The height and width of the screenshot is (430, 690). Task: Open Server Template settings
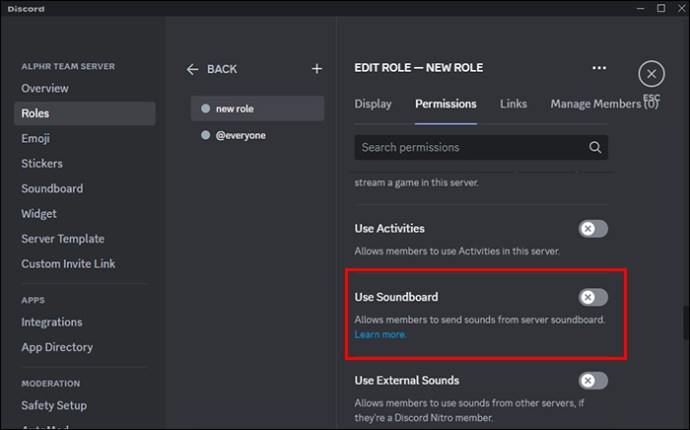[63, 239]
